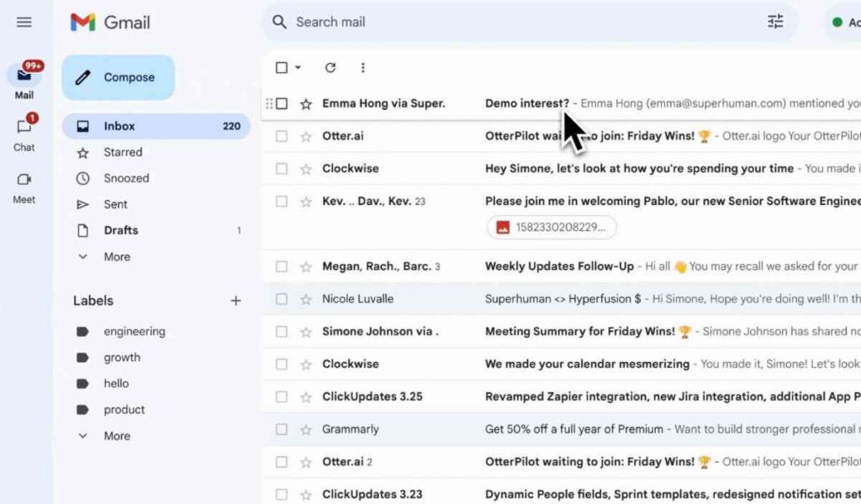Star the Nicole Luvalle email
Screen dimensions: 861x504
click(306, 299)
